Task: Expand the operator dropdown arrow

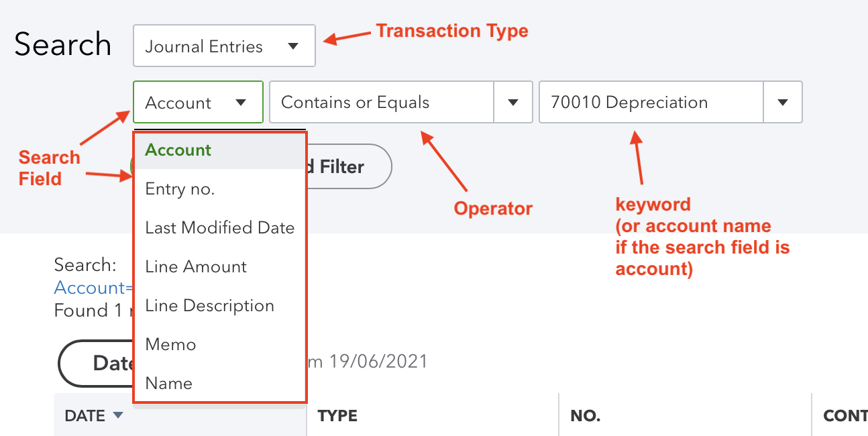Action: coord(513,103)
